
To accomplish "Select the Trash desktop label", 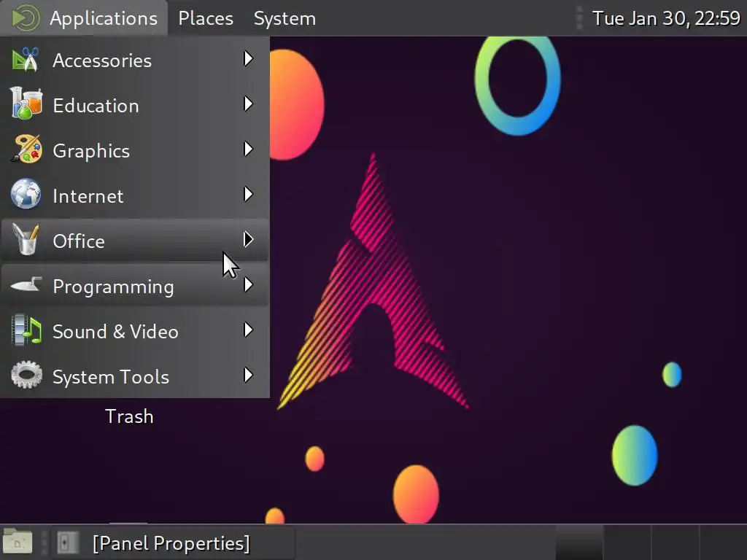I will [129, 416].
